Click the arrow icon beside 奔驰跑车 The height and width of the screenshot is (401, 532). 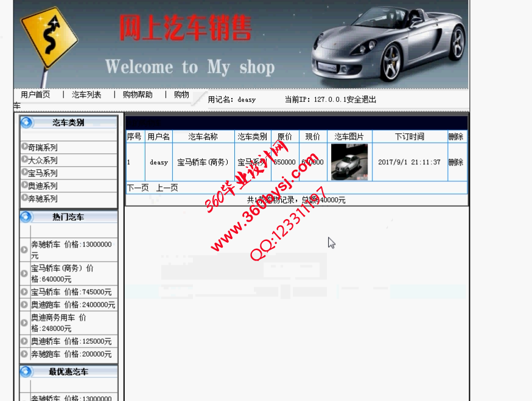click(24, 354)
